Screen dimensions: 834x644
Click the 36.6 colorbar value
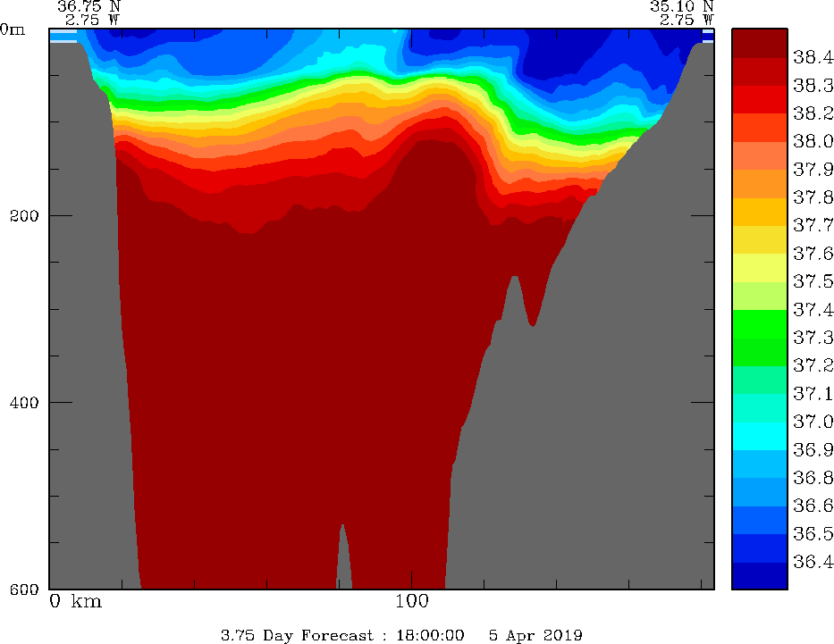[813, 506]
